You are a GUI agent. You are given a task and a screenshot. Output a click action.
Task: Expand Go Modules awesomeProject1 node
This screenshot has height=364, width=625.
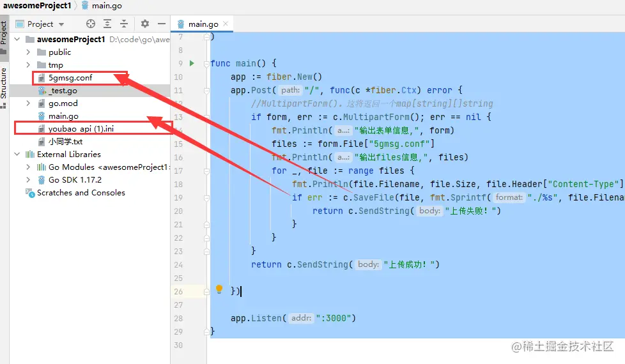point(28,167)
